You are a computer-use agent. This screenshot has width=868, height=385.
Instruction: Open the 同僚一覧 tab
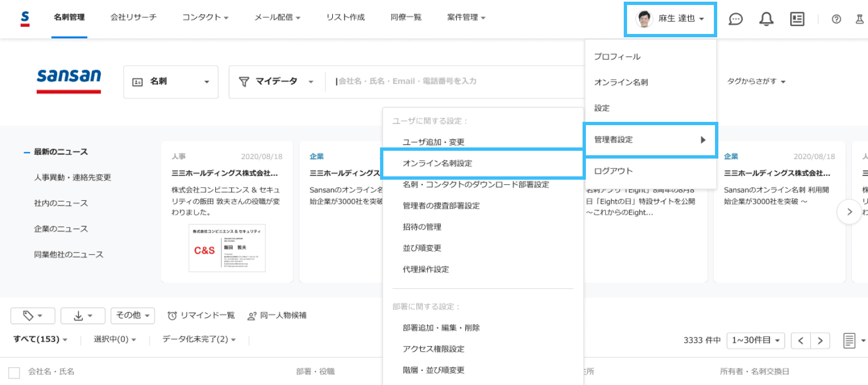406,18
